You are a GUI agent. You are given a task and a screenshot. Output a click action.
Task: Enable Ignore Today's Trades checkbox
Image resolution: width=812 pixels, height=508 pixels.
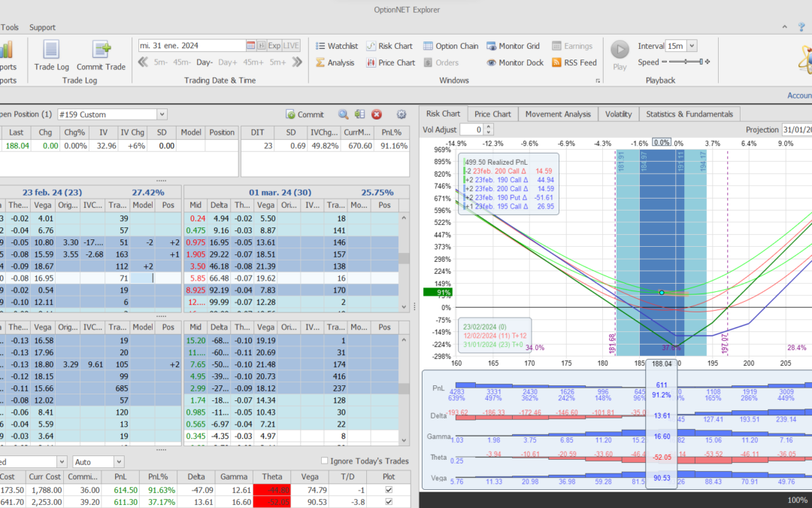point(325,461)
